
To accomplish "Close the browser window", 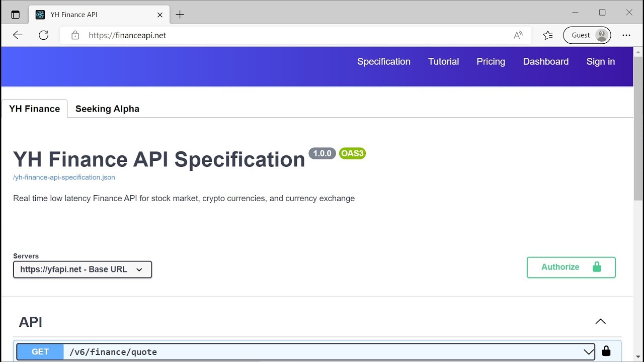I will pos(629,13).
